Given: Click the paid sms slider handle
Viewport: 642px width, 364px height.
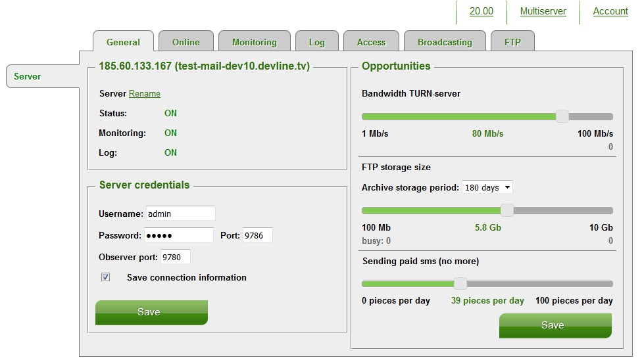Looking at the screenshot, I should 460,283.
